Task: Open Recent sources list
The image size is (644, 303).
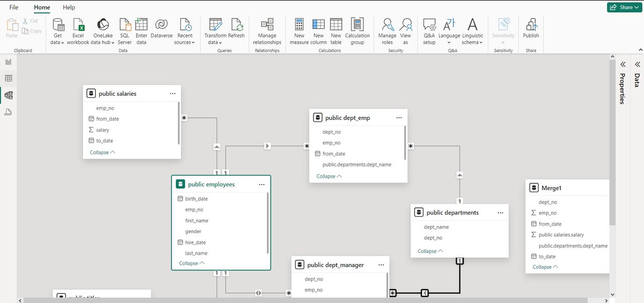Action: [185, 31]
